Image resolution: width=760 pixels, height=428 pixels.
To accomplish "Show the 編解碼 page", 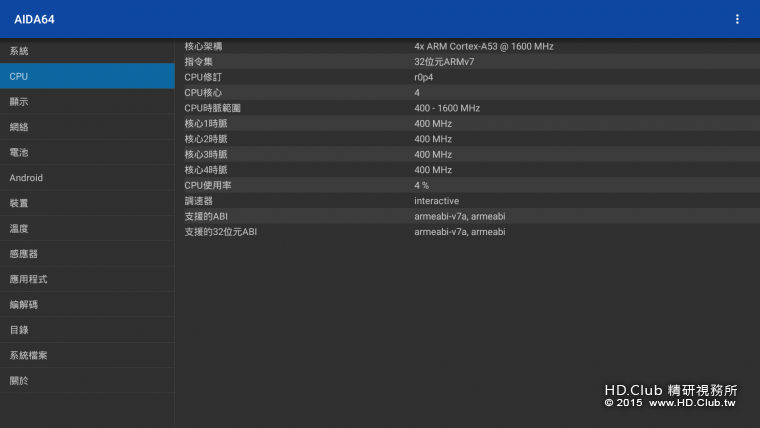I will 87,304.
